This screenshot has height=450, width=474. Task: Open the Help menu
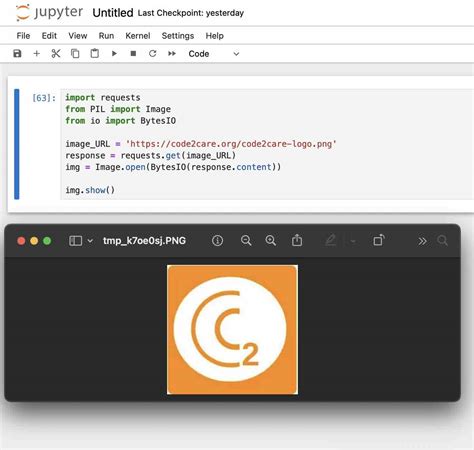(x=214, y=36)
